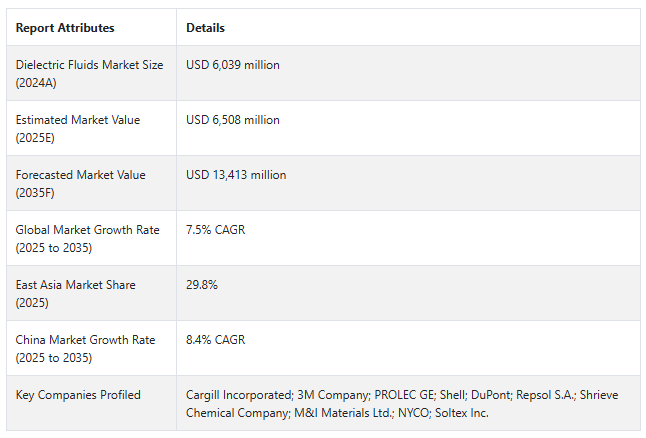Click the 8.4% CAGR value

point(215,340)
